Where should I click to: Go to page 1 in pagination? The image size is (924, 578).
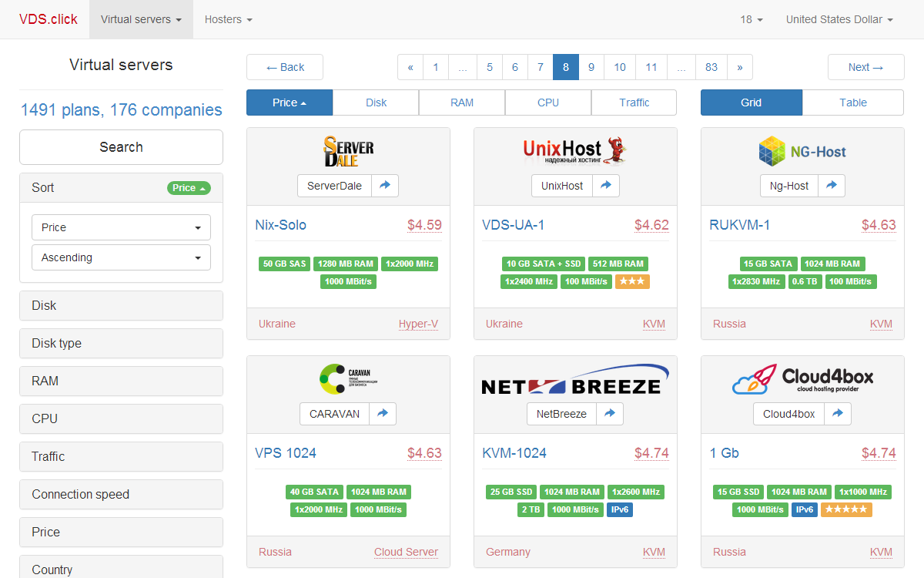436,67
